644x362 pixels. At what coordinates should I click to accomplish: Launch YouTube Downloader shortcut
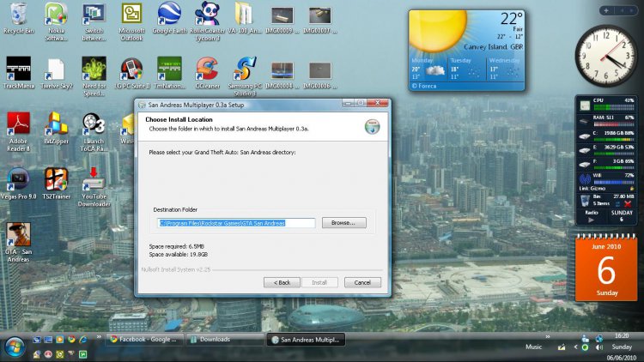(x=94, y=187)
